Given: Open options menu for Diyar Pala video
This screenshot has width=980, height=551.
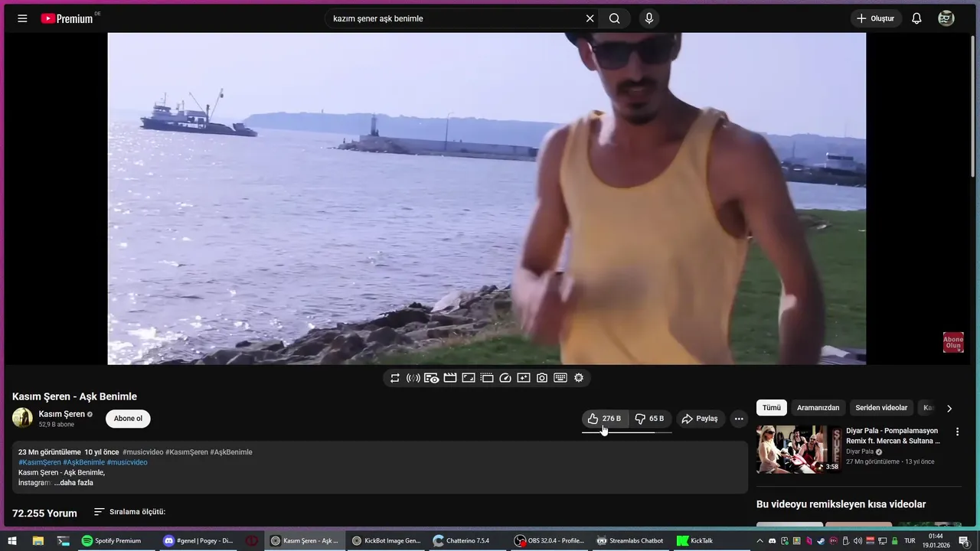Looking at the screenshot, I should click(x=957, y=432).
